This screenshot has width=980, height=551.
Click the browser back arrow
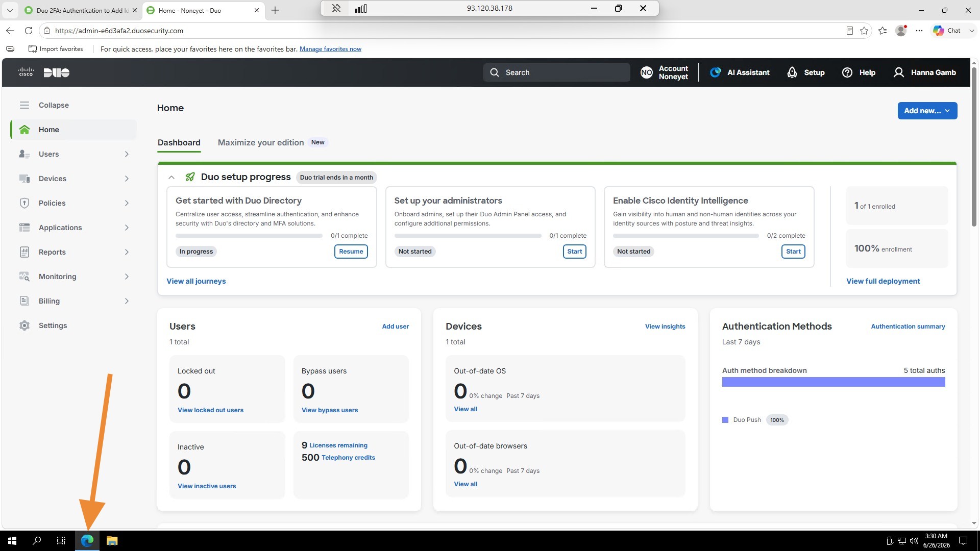click(10, 31)
